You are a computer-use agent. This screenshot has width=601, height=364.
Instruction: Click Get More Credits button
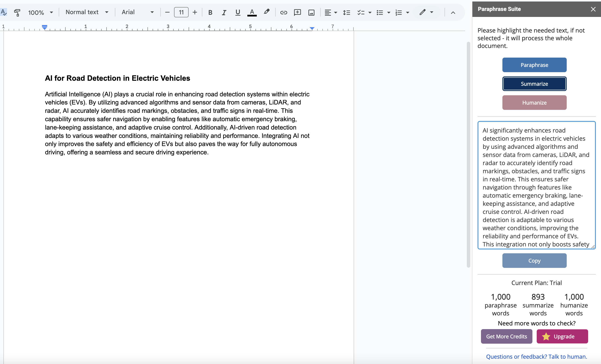(x=506, y=336)
